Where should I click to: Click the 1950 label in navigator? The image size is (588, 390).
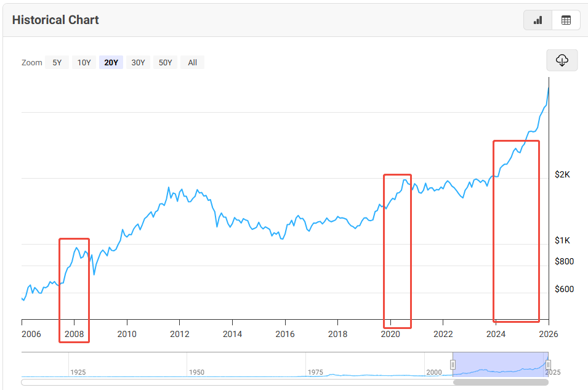pyautogui.click(x=196, y=372)
